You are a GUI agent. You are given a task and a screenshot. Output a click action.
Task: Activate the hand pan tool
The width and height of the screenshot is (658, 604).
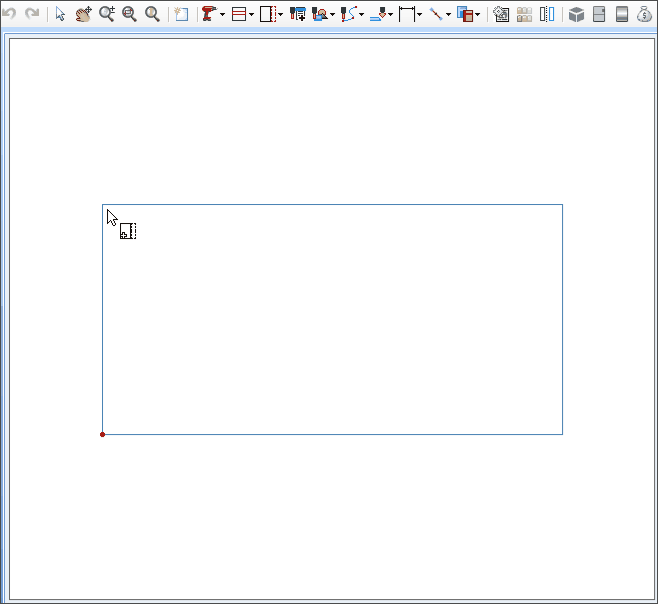[x=84, y=14]
